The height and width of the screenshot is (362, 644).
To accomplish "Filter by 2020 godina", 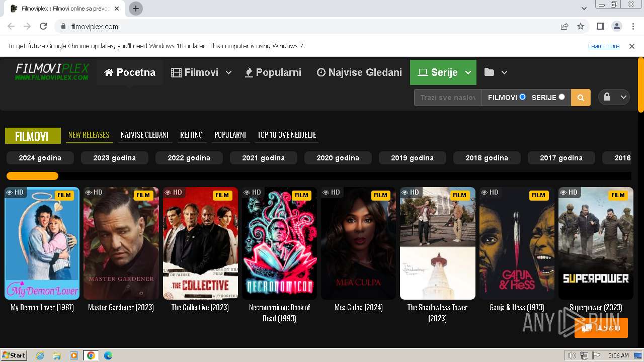I will coord(338,158).
